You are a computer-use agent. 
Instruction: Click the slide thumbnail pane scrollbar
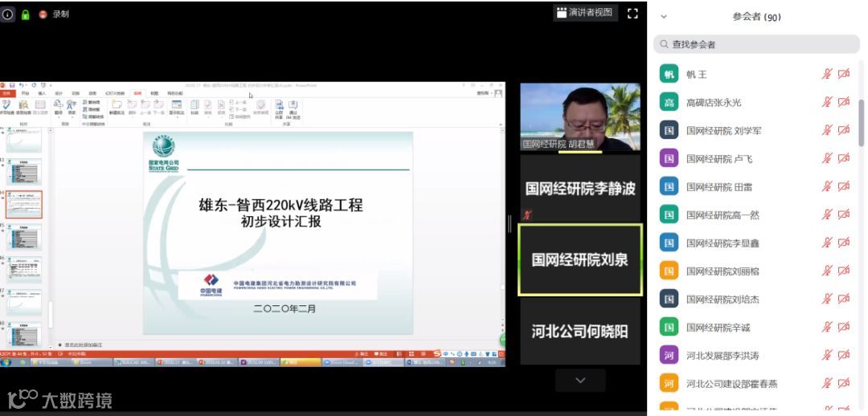pyautogui.click(x=50, y=314)
